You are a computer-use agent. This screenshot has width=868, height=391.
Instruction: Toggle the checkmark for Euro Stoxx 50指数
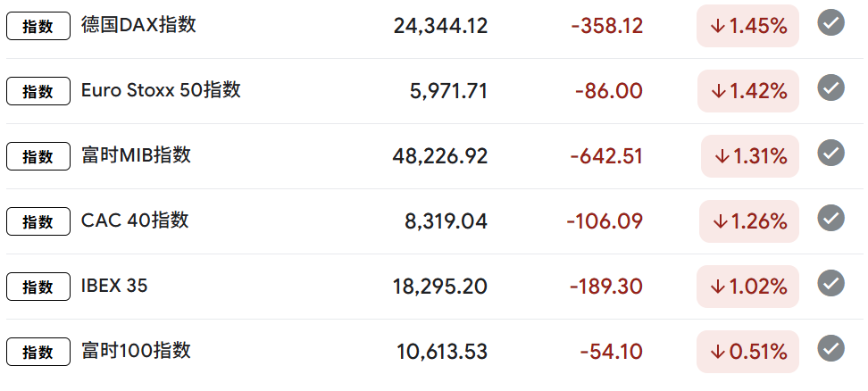click(831, 88)
